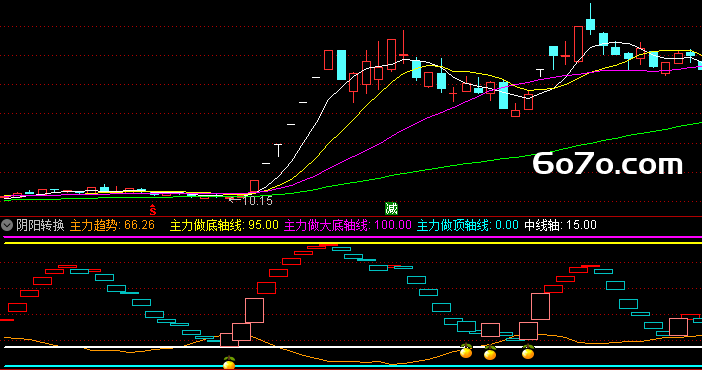Click the orange fruit marker on the cyan baseline
This screenshot has width=702, height=370.
click(x=229, y=363)
